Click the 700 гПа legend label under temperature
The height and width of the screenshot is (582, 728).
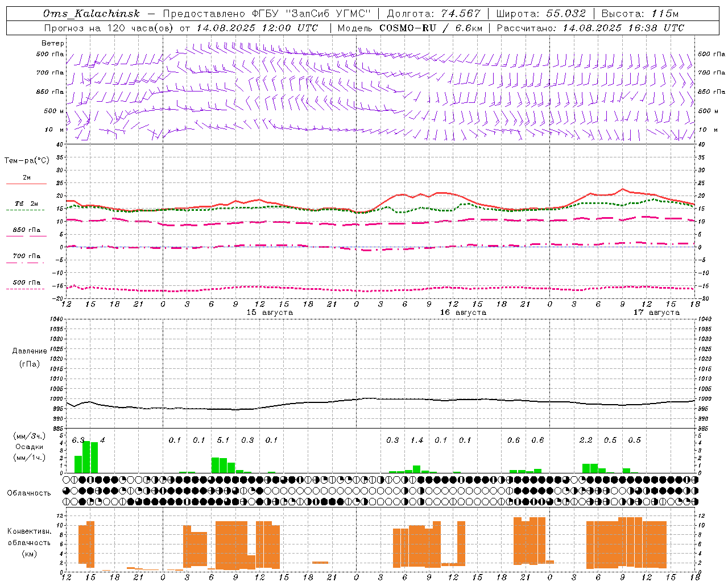pyautogui.click(x=27, y=256)
